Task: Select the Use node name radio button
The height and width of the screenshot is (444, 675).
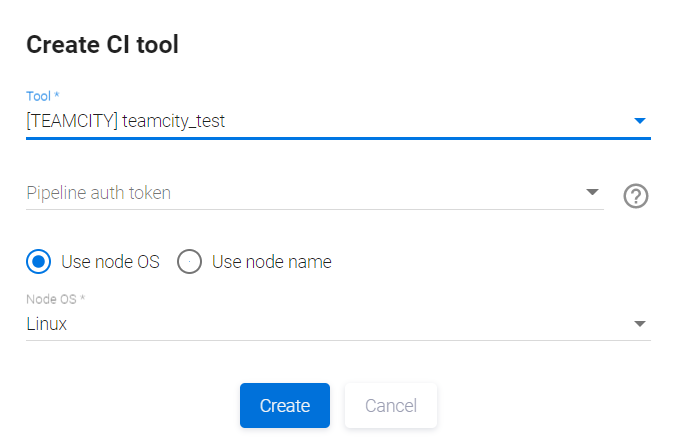Action: click(x=190, y=262)
